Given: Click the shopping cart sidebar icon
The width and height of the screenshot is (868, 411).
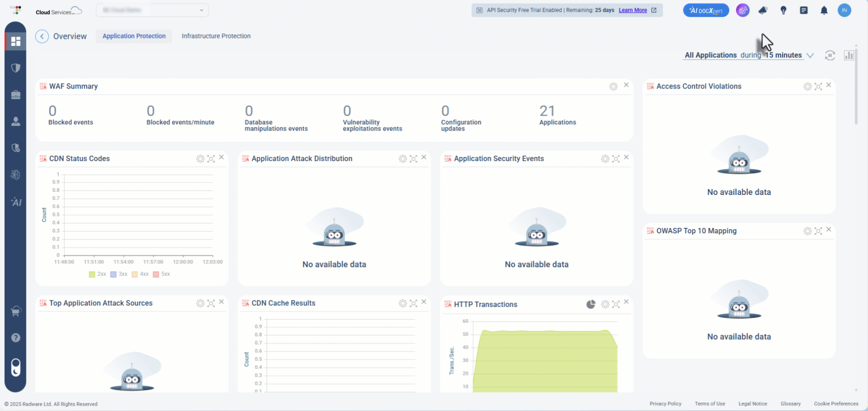Looking at the screenshot, I should 16,311.
